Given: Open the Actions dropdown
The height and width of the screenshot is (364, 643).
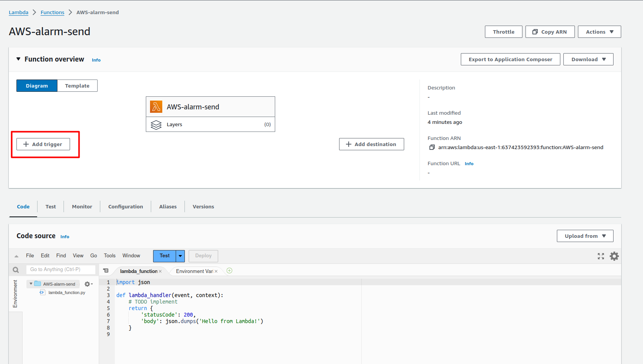Looking at the screenshot, I should click(599, 32).
